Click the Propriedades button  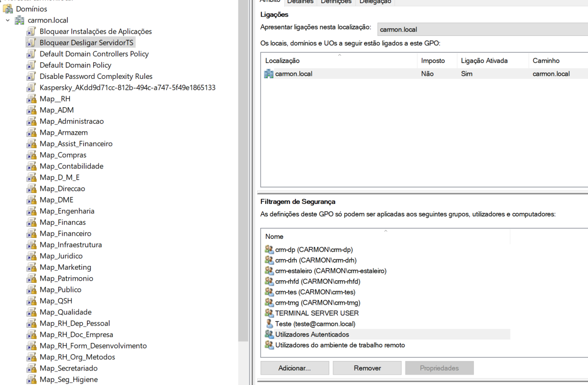click(x=439, y=368)
